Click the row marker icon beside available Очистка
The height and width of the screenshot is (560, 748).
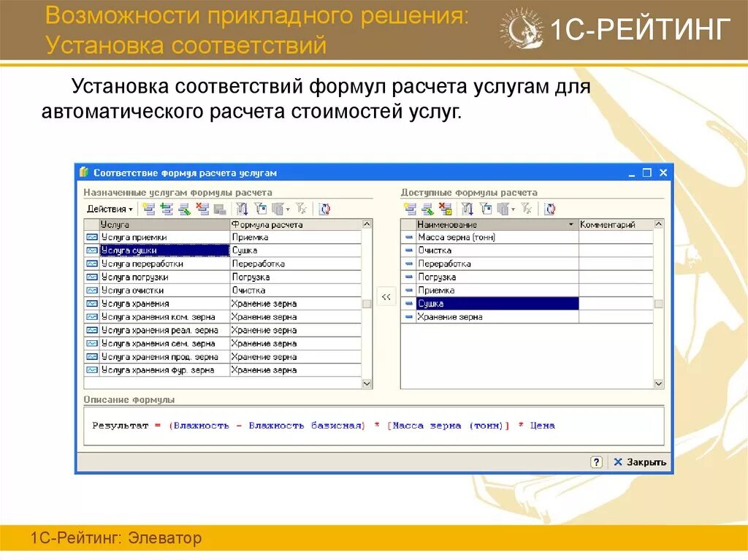tap(409, 250)
